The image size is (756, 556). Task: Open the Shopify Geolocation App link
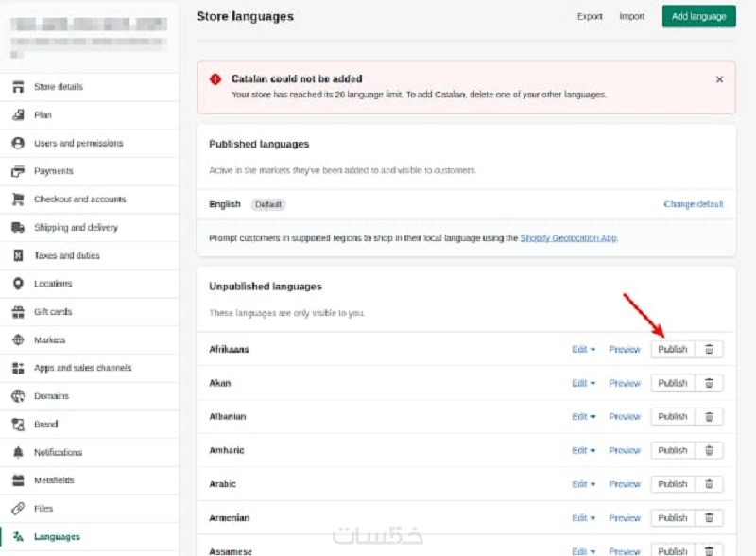point(569,238)
